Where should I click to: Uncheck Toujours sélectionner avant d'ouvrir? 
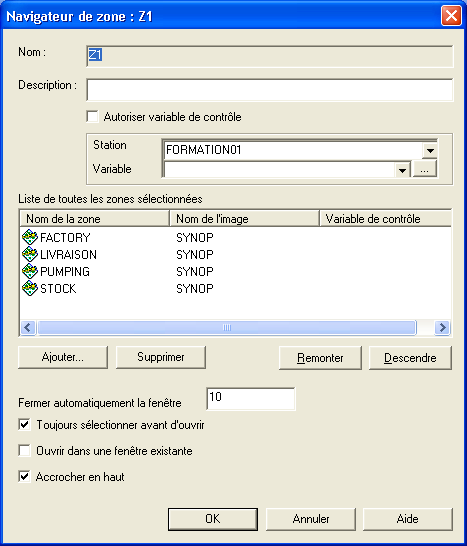(24, 425)
